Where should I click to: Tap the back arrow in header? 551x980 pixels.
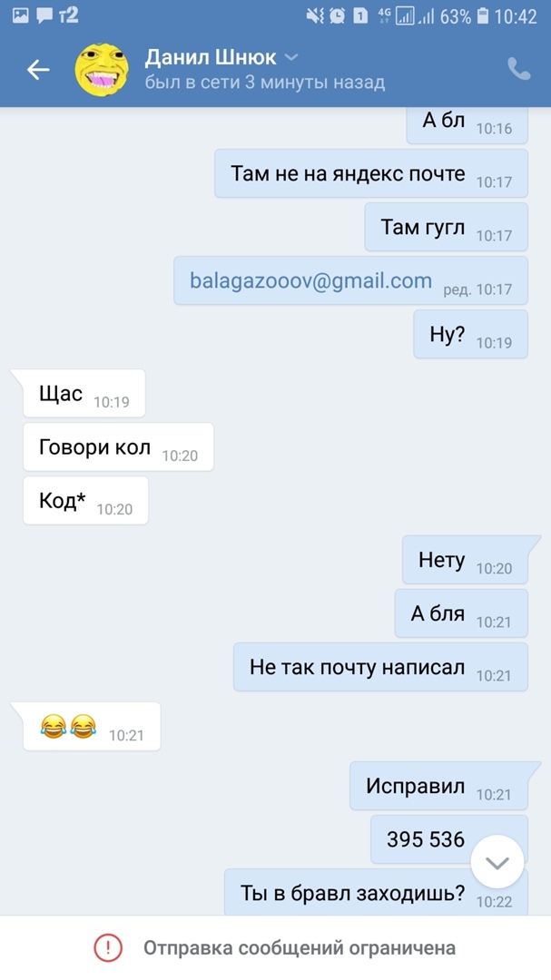point(37,69)
